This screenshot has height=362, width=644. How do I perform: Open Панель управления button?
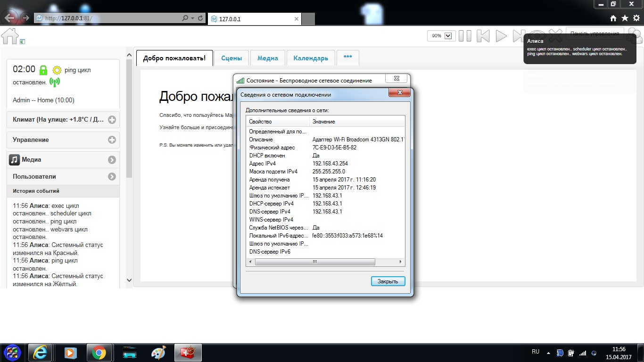pos(594,34)
